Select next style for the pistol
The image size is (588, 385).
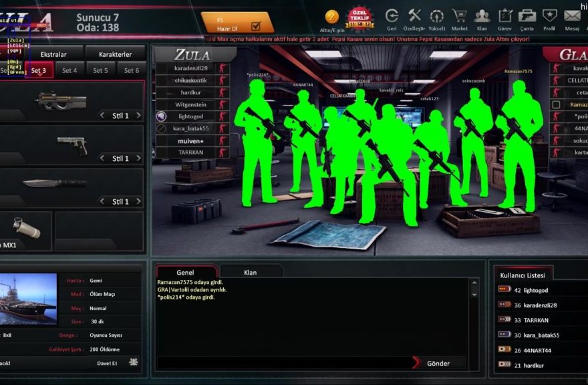[x=138, y=158]
